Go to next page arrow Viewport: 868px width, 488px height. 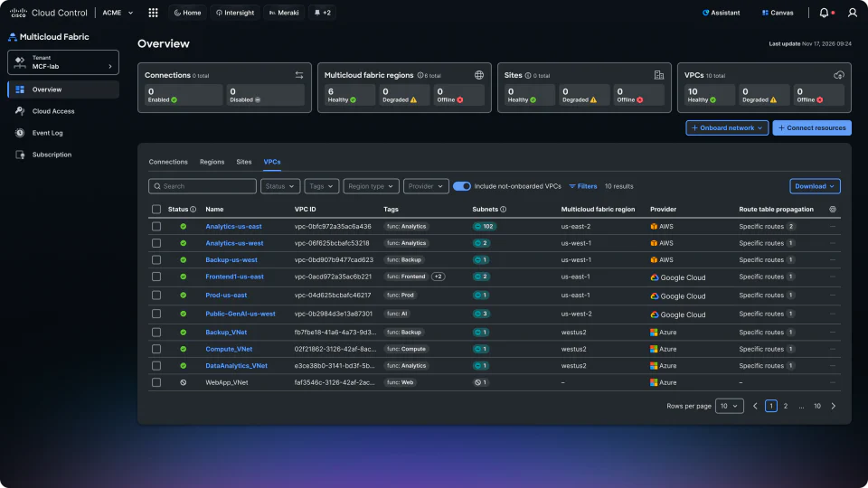[x=833, y=406]
